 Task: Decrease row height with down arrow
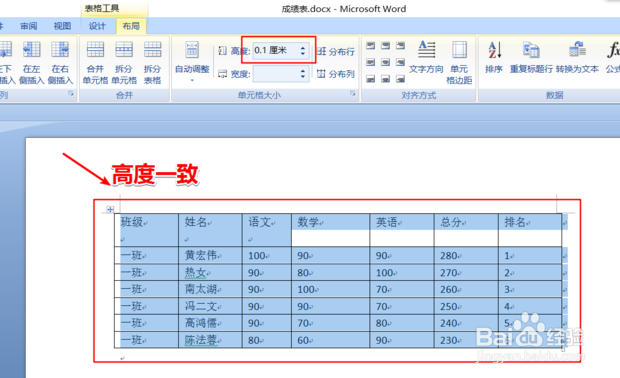click(303, 54)
